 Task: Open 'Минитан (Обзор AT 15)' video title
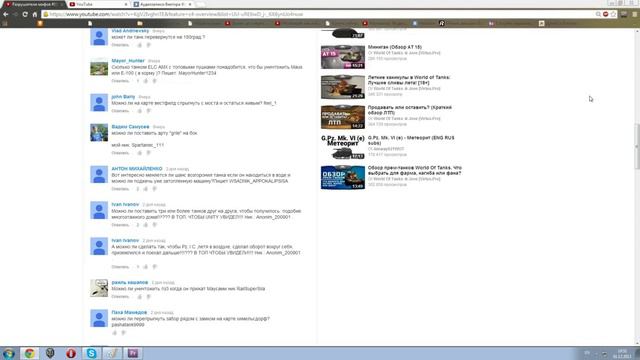[395, 47]
